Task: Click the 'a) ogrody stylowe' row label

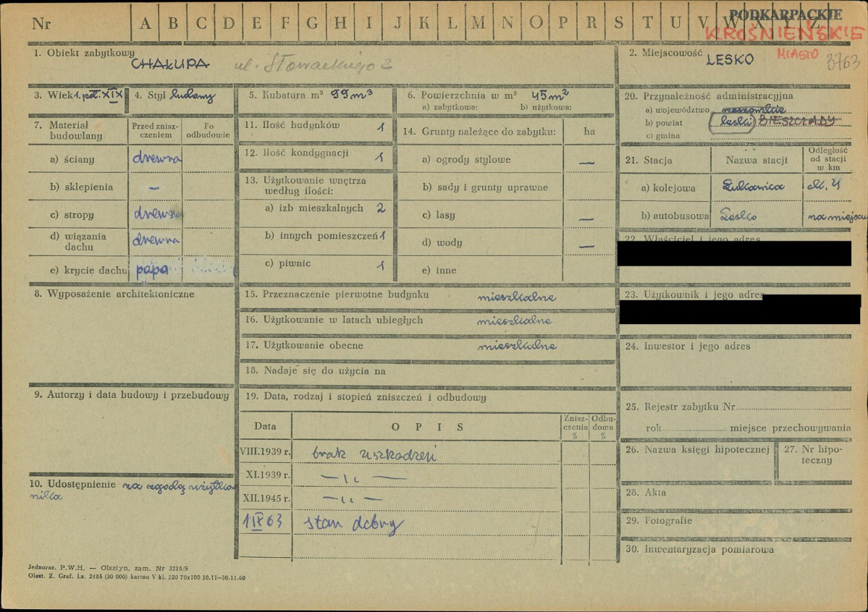Action: [x=466, y=159]
